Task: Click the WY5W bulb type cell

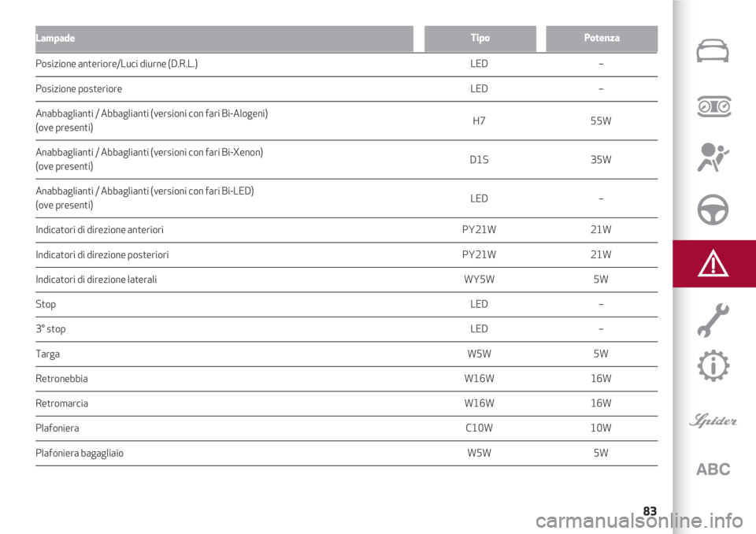Action: [480, 280]
